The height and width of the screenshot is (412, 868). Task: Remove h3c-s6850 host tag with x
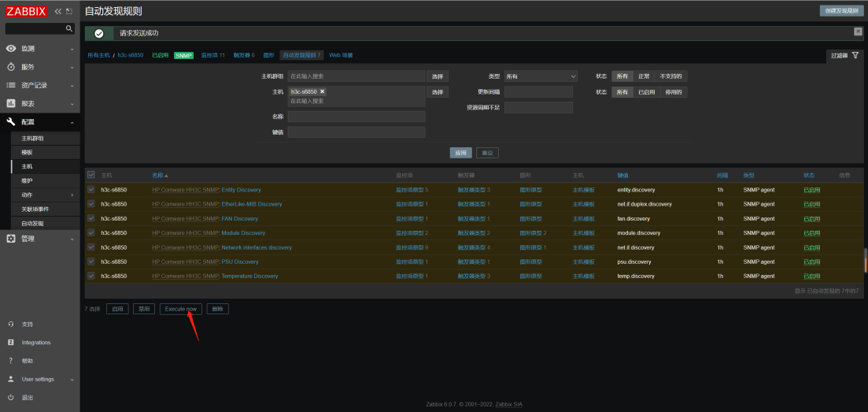point(322,91)
